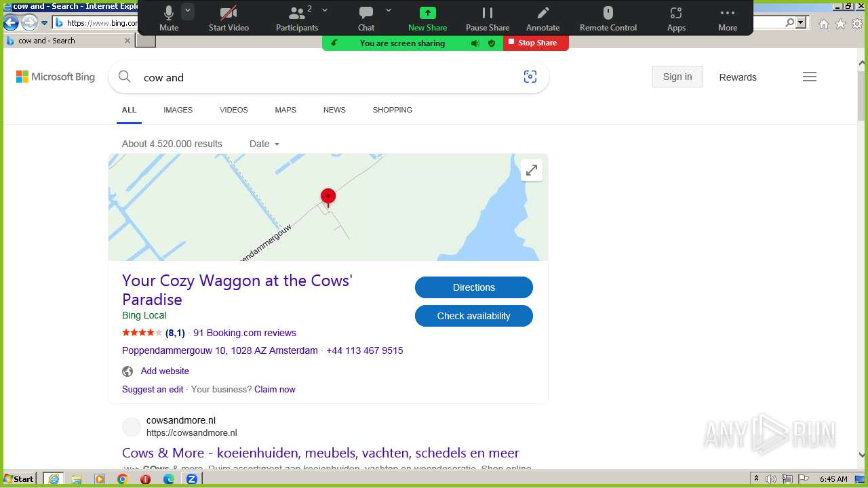The image size is (868, 488).
Task: Click Suggest an edit link
Action: click(153, 389)
